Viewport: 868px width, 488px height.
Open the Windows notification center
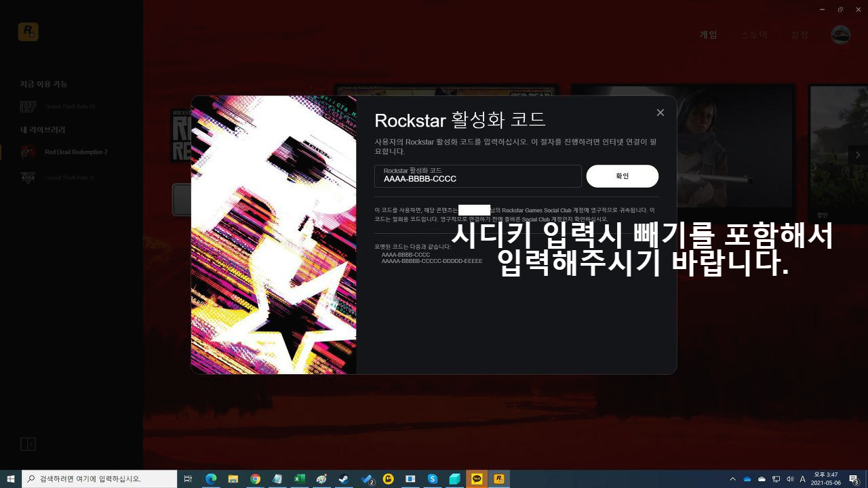(x=854, y=479)
